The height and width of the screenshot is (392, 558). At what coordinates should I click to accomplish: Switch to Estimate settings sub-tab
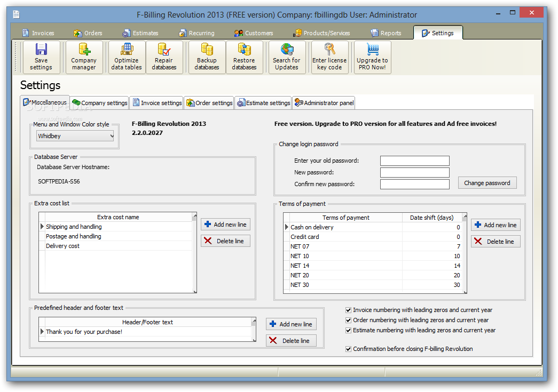pyautogui.click(x=263, y=103)
